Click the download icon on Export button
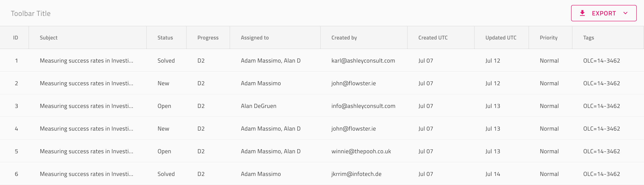 click(582, 13)
